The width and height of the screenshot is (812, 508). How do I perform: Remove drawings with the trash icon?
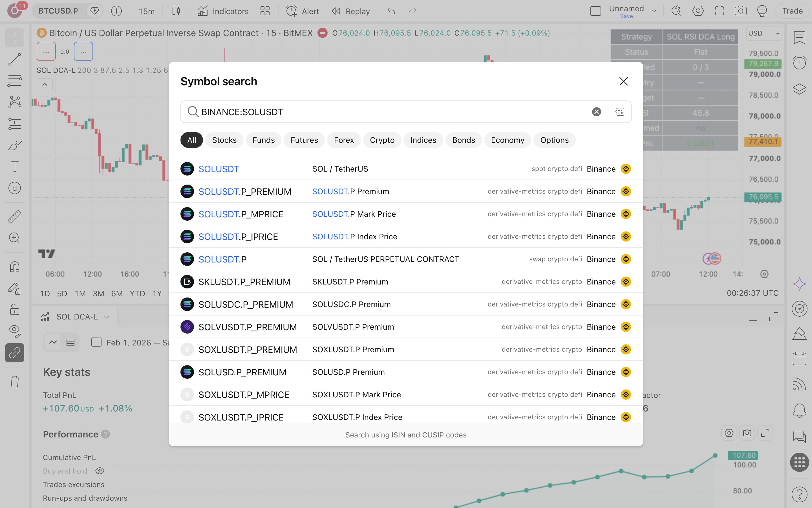click(14, 381)
